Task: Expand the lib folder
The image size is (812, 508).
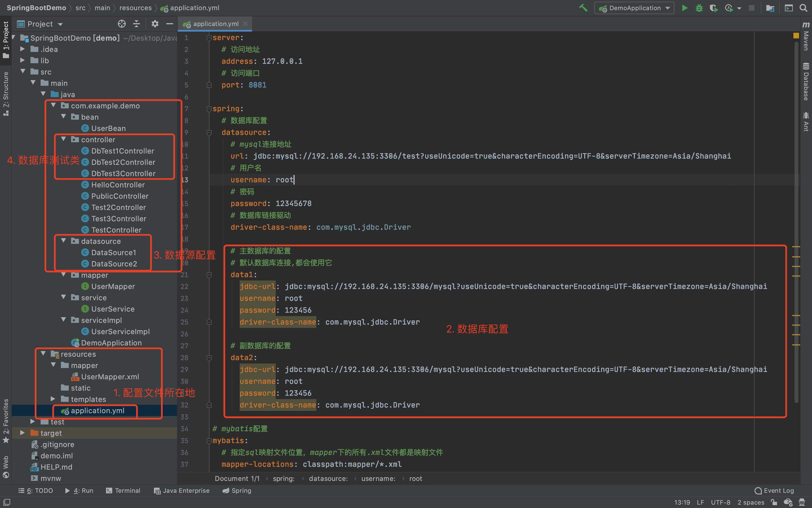Action: coord(22,60)
